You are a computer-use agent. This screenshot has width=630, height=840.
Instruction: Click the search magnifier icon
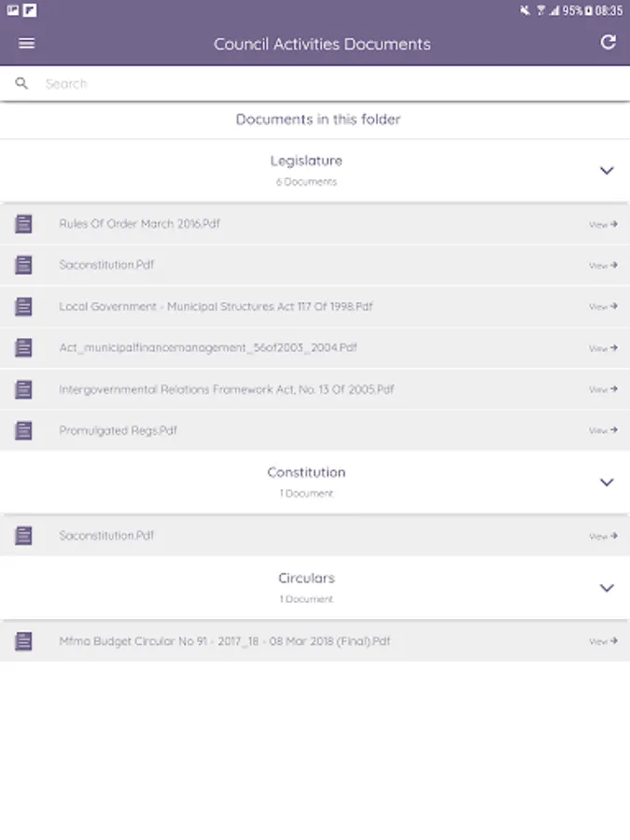click(21, 84)
